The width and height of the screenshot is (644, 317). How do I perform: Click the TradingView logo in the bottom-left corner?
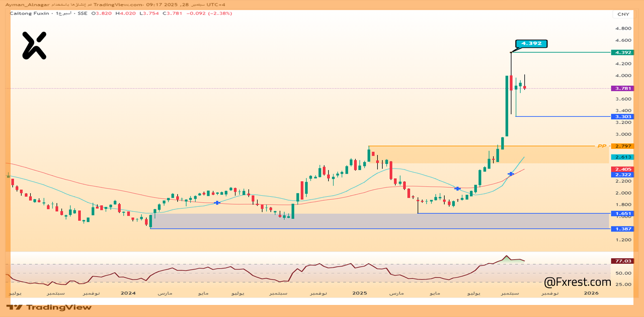tap(49, 307)
